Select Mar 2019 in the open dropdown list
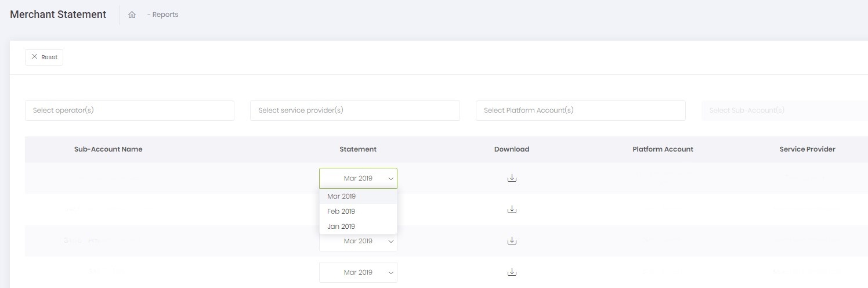 pos(341,196)
